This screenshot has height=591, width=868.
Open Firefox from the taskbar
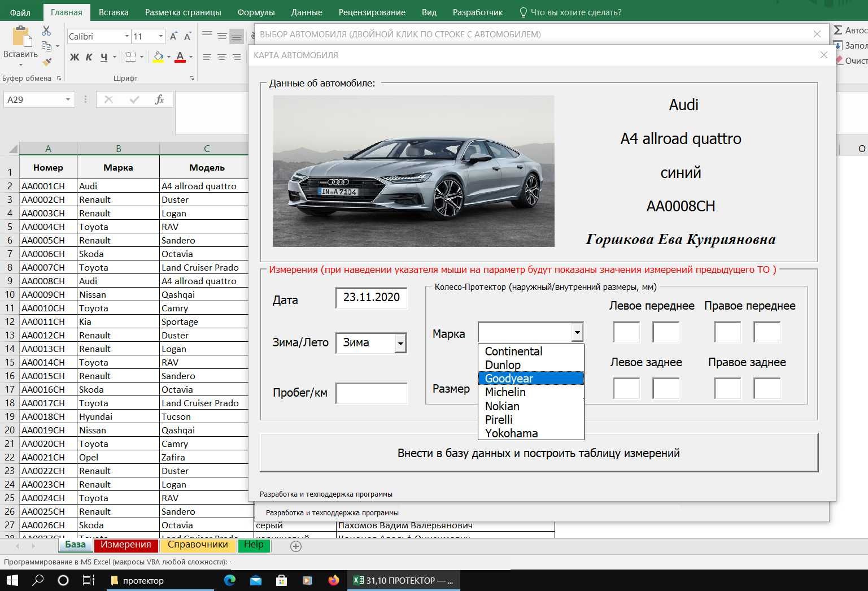tap(333, 580)
